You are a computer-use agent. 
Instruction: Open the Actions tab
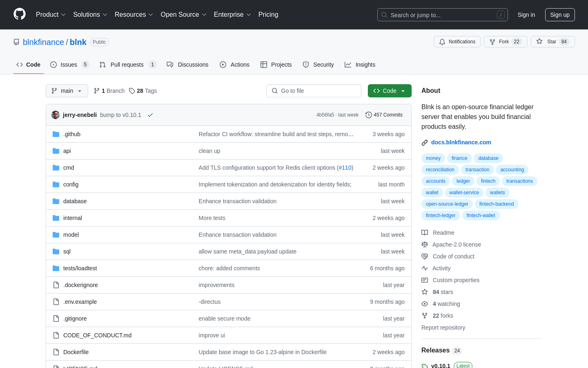[234, 65]
